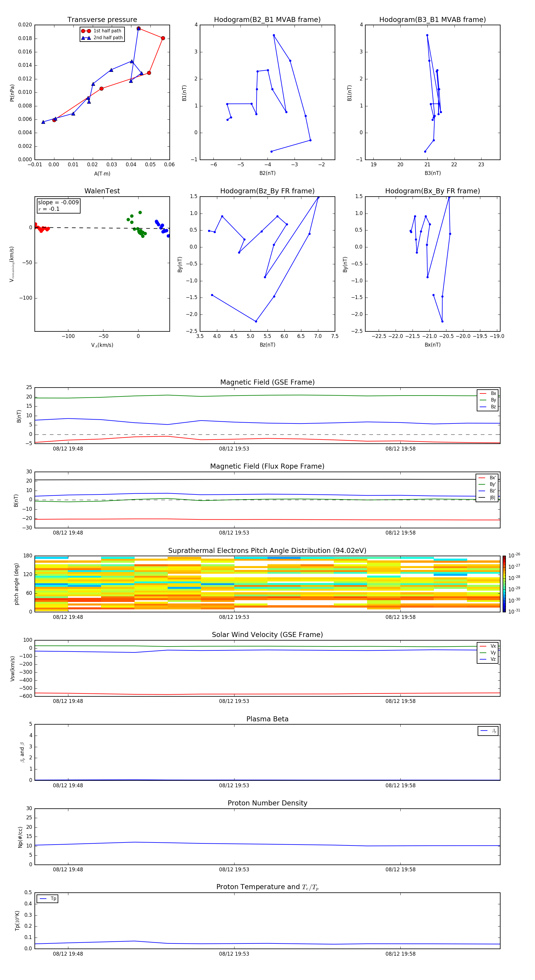Image resolution: width=535 pixels, height=980 pixels.
Task: Click the pitch angle colorbar
Action: 504,584
